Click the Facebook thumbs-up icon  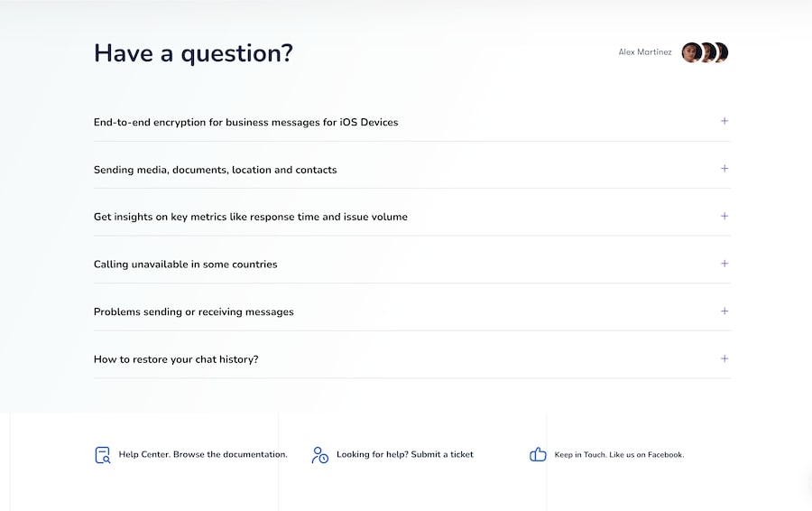click(x=538, y=455)
